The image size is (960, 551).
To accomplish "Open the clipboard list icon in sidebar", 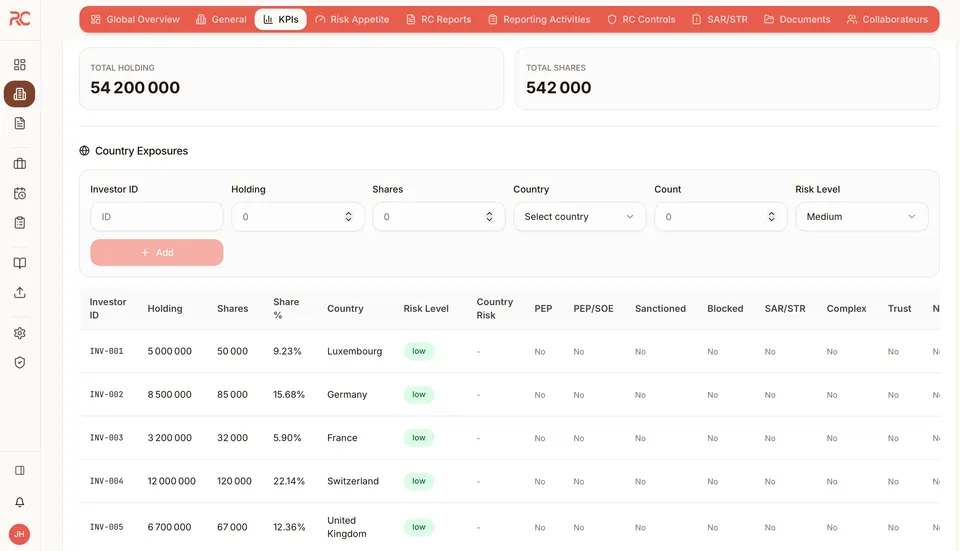I will click(x=20, y=222).
